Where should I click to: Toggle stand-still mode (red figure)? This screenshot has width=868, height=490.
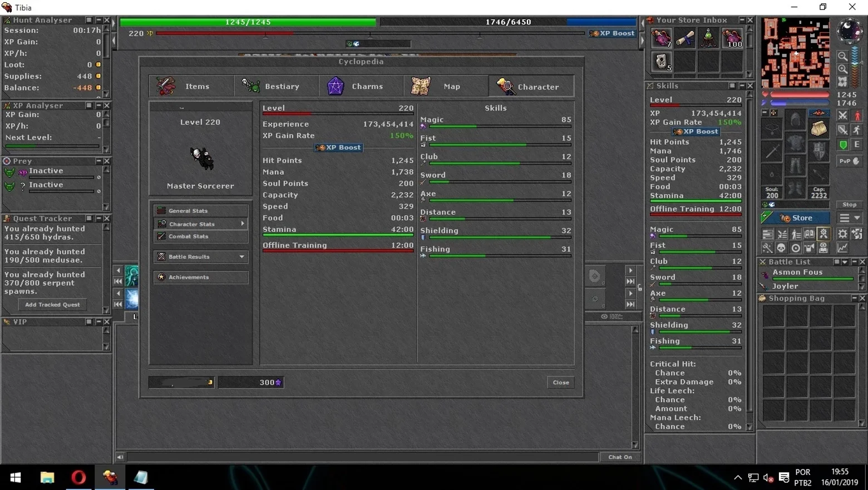point(857,116)
